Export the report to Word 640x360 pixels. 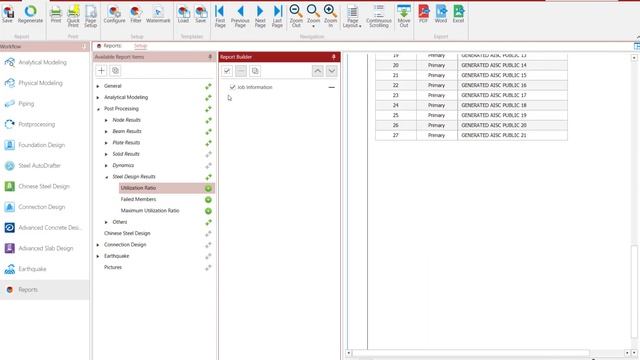(441, 14)
